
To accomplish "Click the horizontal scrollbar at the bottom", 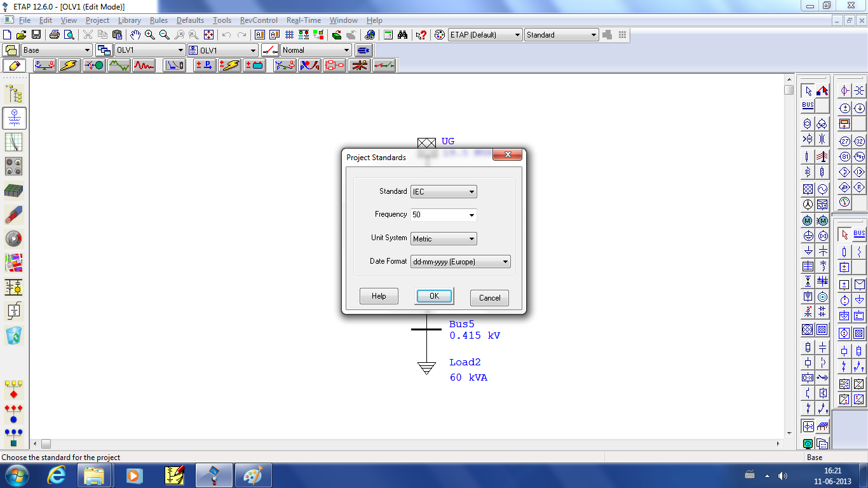I will click(x=254, y=445).
